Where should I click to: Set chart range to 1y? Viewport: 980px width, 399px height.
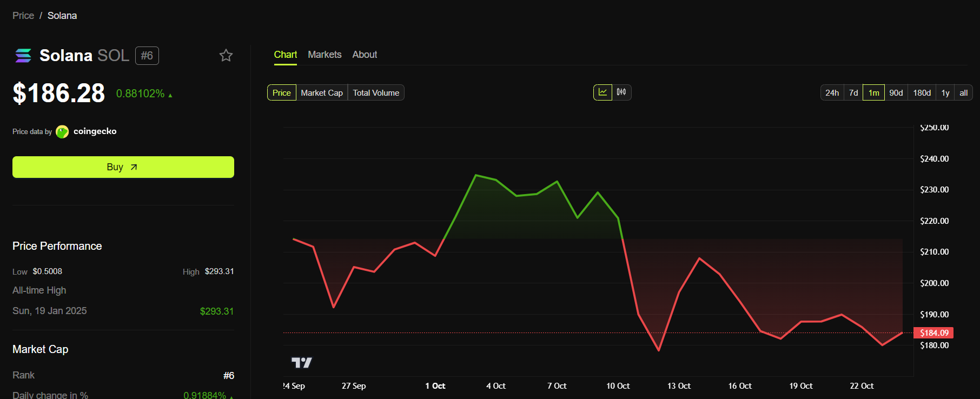click(x=945, y=92)
